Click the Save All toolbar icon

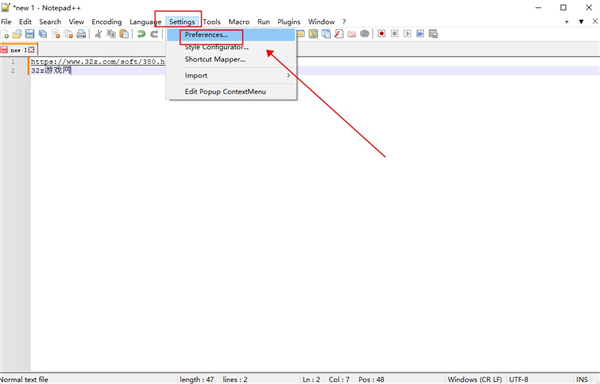pyautogui.click(x=43, y=34)
